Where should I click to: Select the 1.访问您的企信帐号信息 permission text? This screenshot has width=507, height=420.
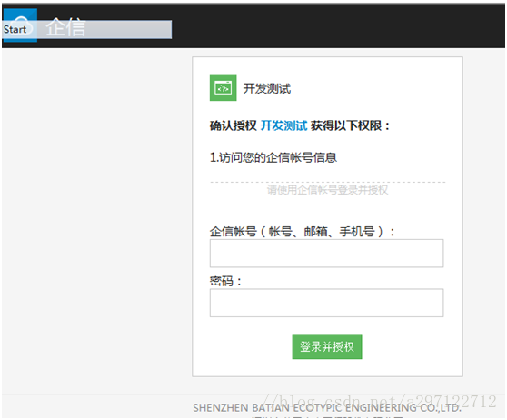pyautogui.click(x=273, y=157)
